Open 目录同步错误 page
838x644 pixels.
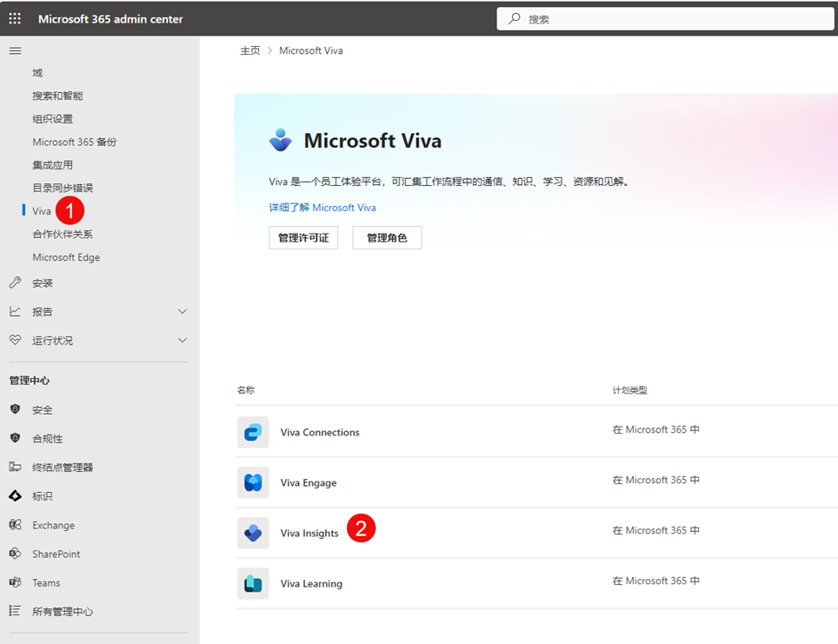coord(63,188)
